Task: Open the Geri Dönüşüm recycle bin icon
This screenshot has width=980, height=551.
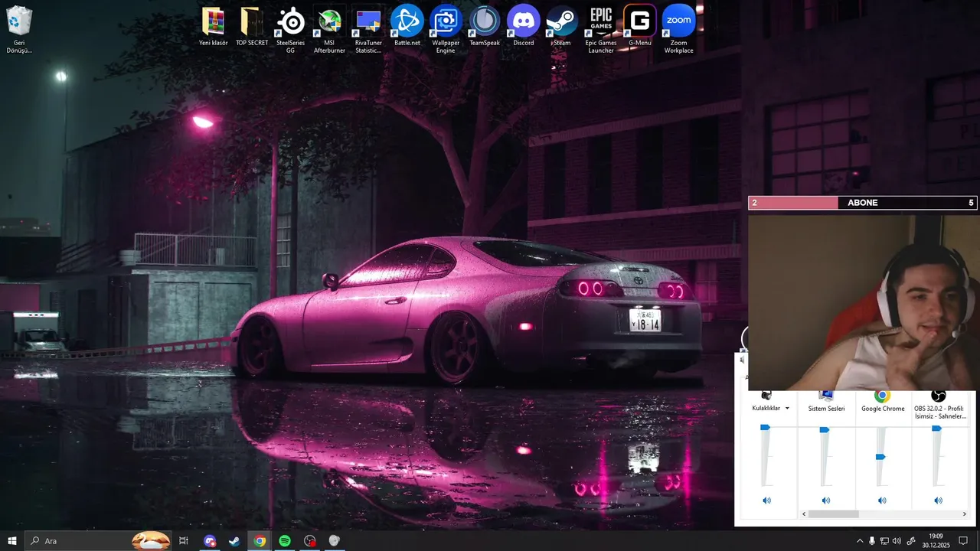Action: (19, 29)
